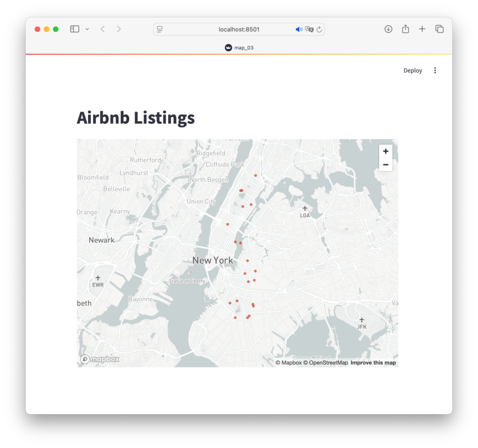Click the localhost:8501 address field
478x448 pixels.
click(239, 29)
